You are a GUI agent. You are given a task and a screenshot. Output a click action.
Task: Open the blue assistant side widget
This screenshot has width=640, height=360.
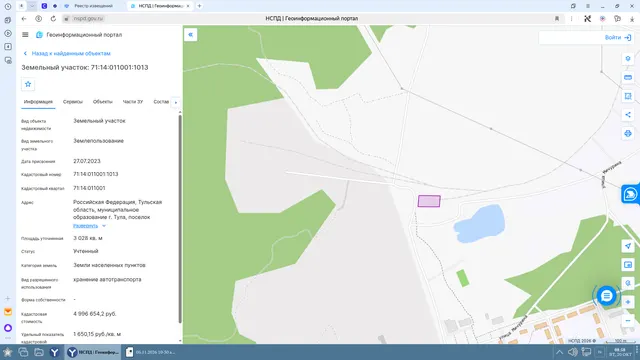[x=630, y=194]
